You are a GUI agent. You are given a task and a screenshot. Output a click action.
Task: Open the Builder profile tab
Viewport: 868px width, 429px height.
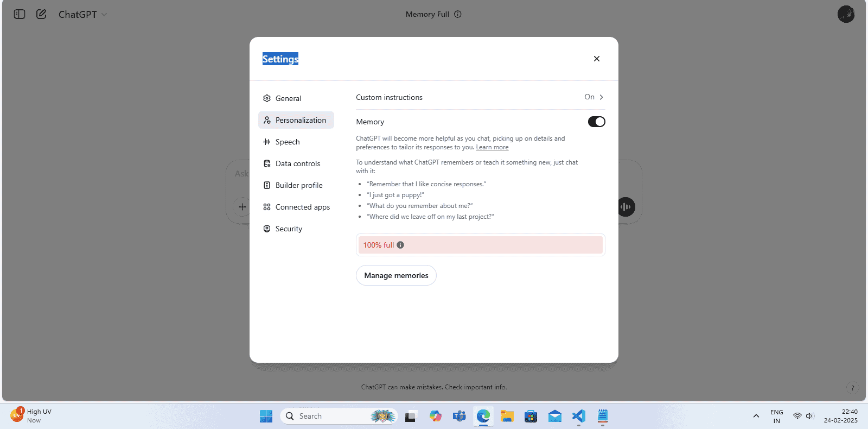(296, 185)
